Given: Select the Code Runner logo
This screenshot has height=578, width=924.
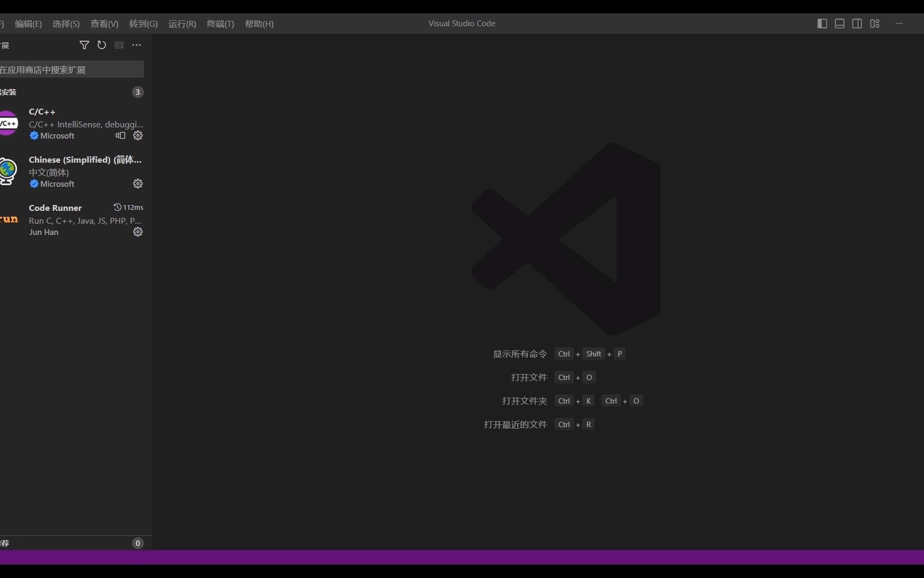Looking at the screenshot, I should tap(9, 219).
